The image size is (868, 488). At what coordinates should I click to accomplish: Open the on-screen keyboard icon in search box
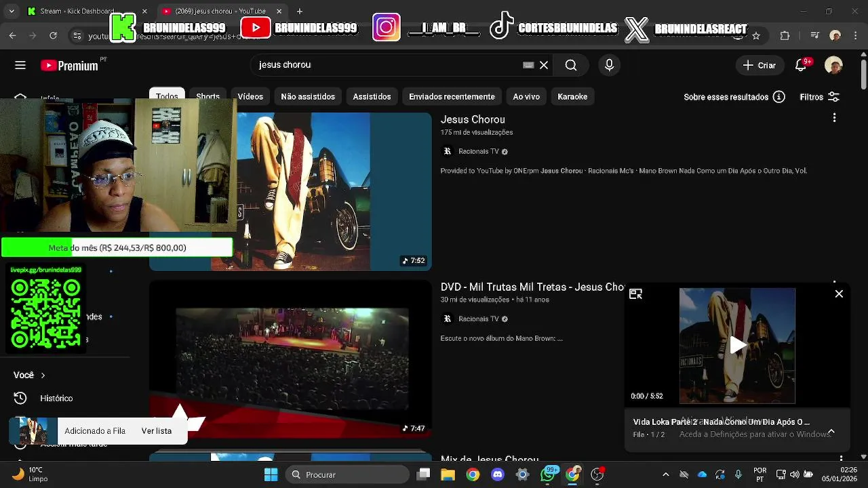pos(528,65)
